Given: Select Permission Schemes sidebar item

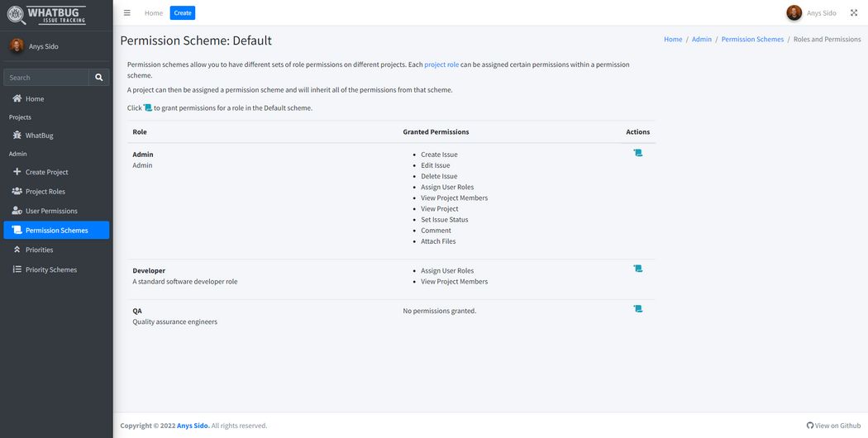Looking at the screenshot, I should (x=56, y=231).
